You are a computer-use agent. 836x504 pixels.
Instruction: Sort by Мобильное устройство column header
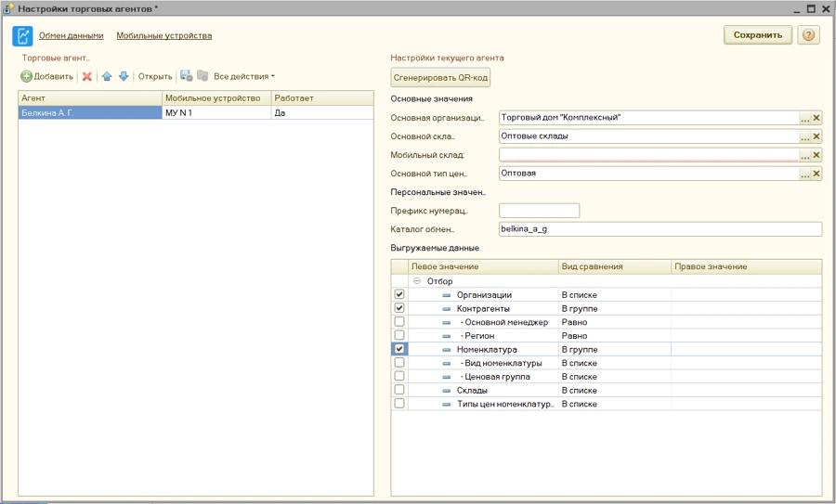click(216, 98)
